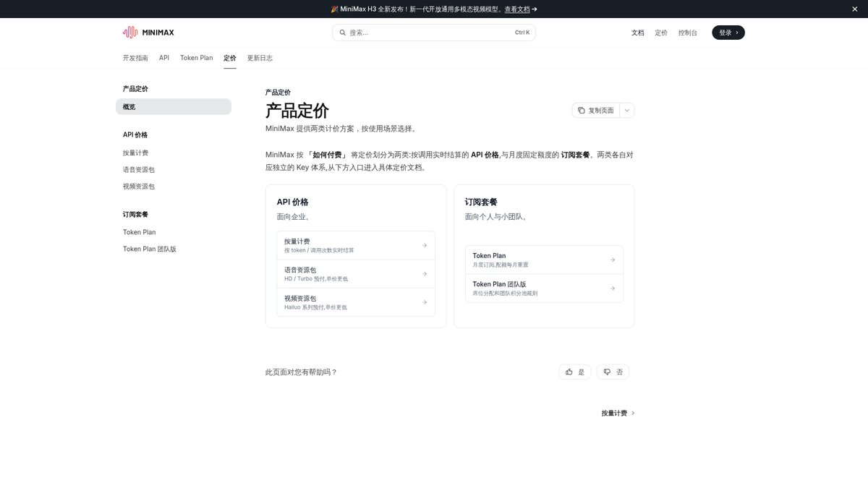Click the thumbs up icon

tap(569, 372)
